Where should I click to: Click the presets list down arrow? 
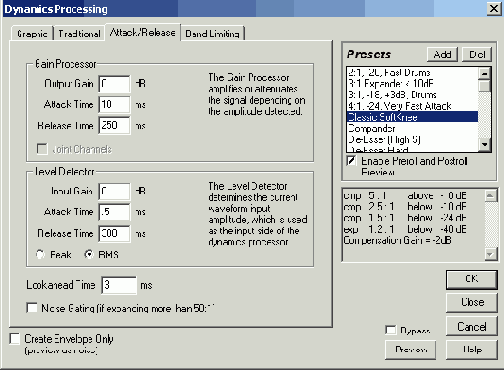tap(484, 145)
